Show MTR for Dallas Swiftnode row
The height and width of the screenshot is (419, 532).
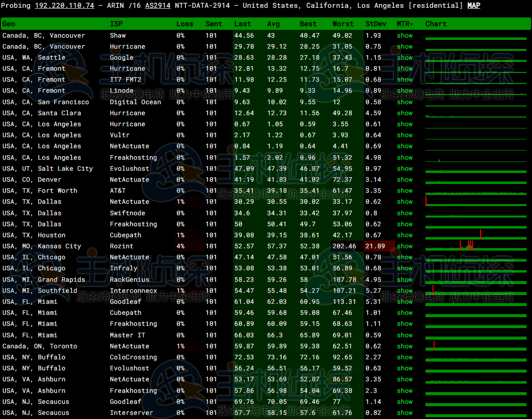tap(405, 213)
